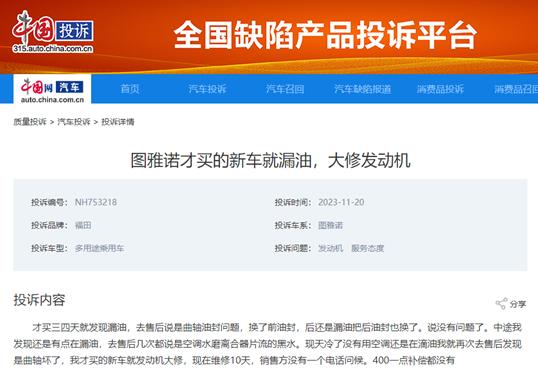Viewport: 538px width, 370px height.
Task: Click the 投诉编号 label
Action: (x=49, y=203)
